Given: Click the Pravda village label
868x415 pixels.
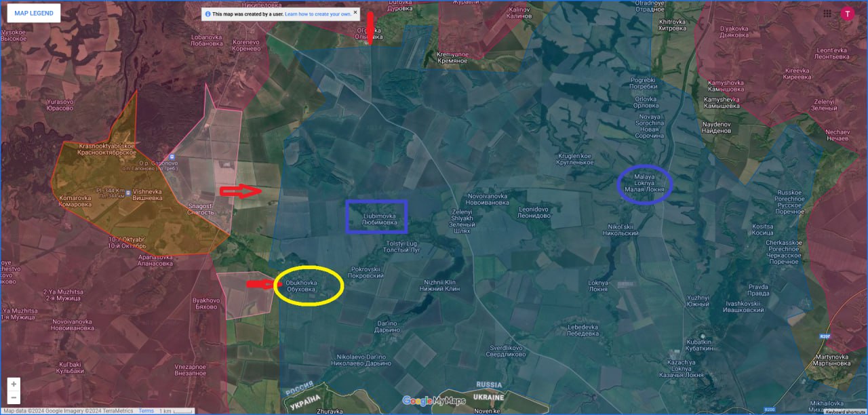Looking at the screenshot, I should 759,290.
